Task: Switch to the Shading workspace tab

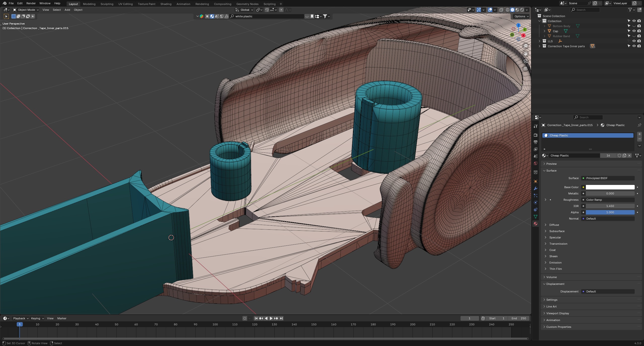Action: point(166,4)
